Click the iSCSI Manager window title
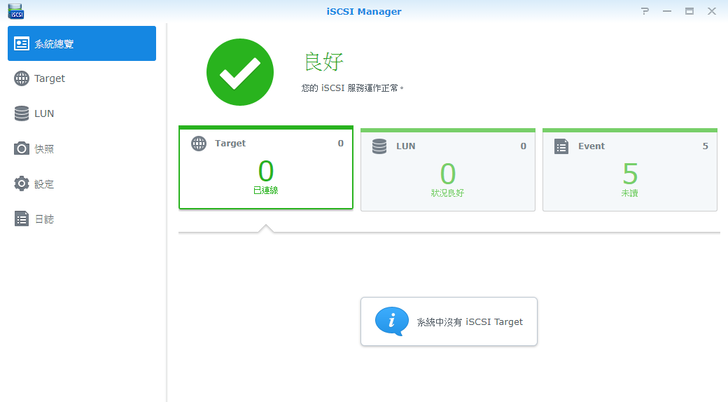Viewport: 728px width, 402px height. (364, 11)
